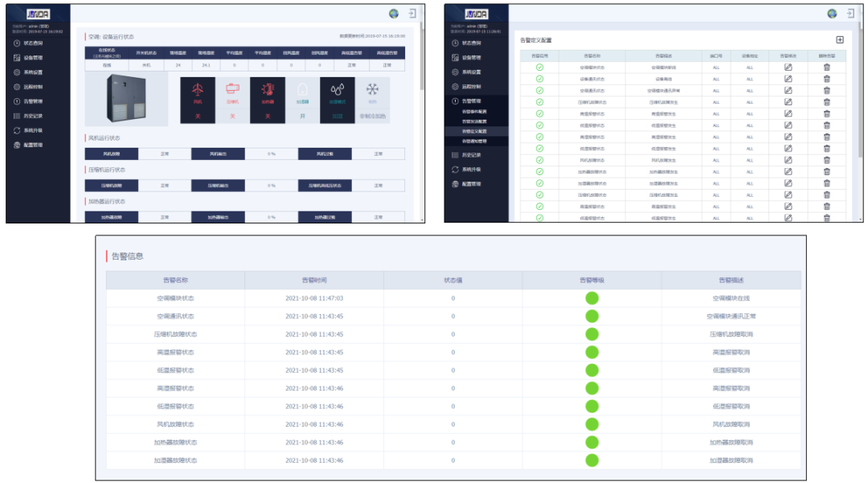Open the 告警通知管理 submenu item
The height and width of the screenshot is (483, 868).
473,141
